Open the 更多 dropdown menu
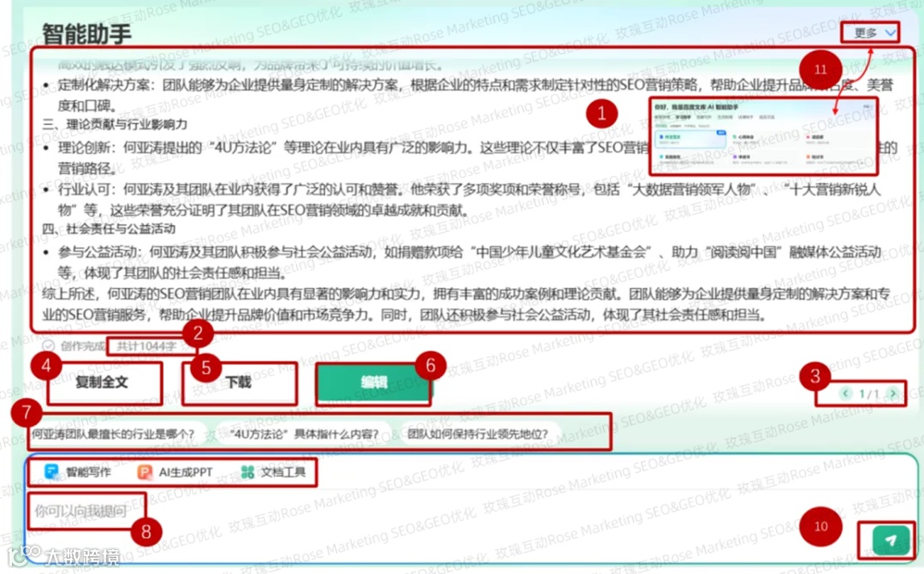 tap(875, 33)
